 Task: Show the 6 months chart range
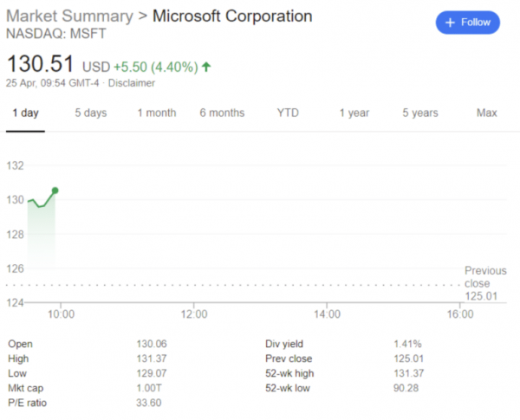pyautogui.click(x=222, y=113)
